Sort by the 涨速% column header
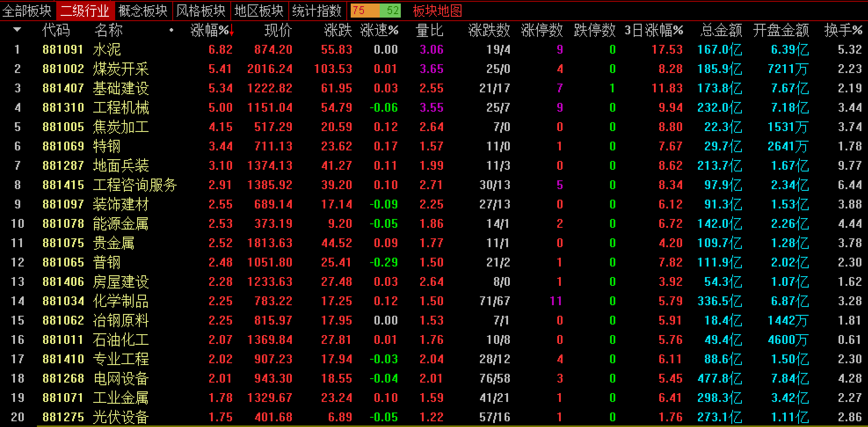The width and height of the screenshot is (868, 427). click(379, 30)
